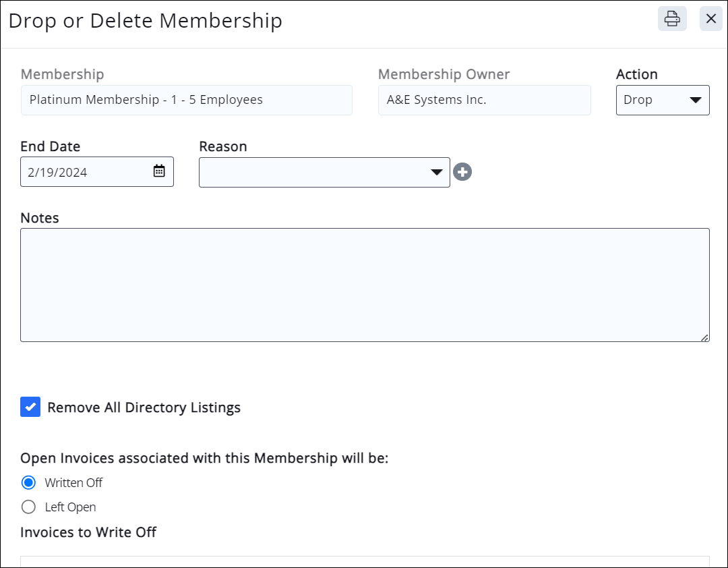Select the Written Off radio button
The height and width of the screenshot is (568, 728).
click(x=28, y=483)
